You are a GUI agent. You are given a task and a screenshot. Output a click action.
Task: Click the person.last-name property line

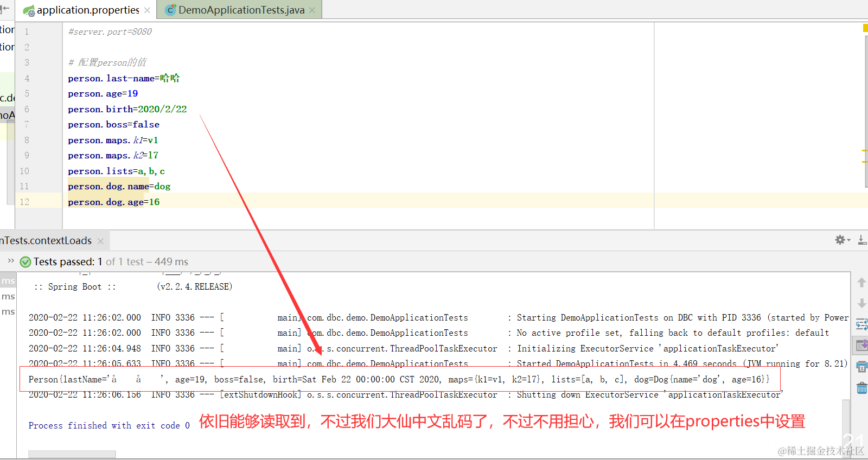pos(124,78)
